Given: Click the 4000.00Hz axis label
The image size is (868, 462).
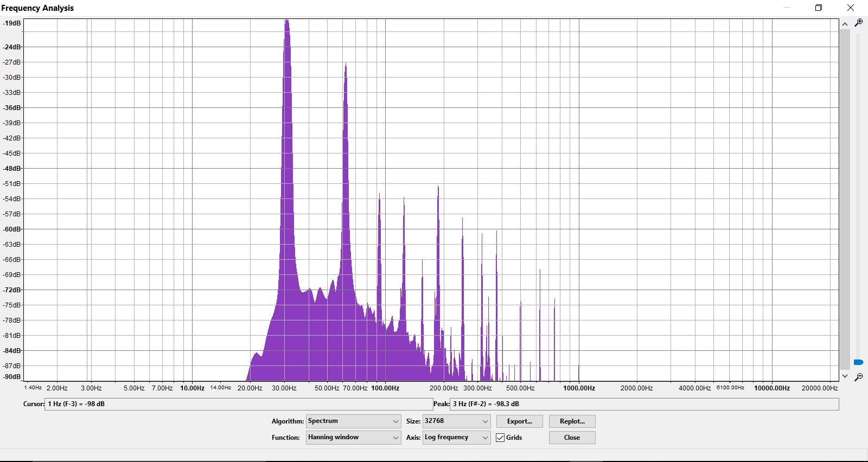Looking at the screenshot, I should point(695,388).
